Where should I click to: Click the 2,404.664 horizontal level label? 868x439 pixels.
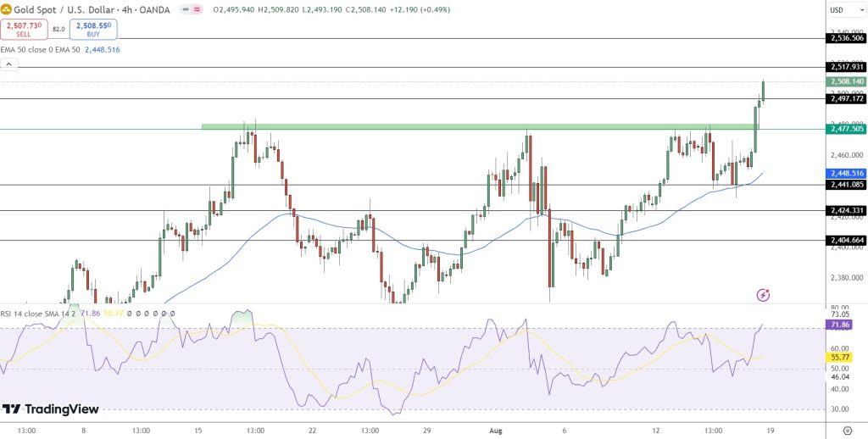(845, 241)
